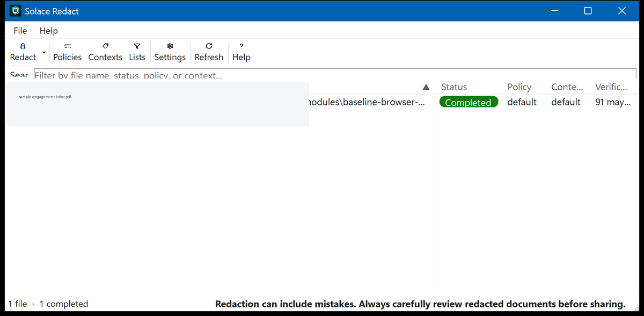
Task: Close the Solace Redact window
Action: [622, 11]
